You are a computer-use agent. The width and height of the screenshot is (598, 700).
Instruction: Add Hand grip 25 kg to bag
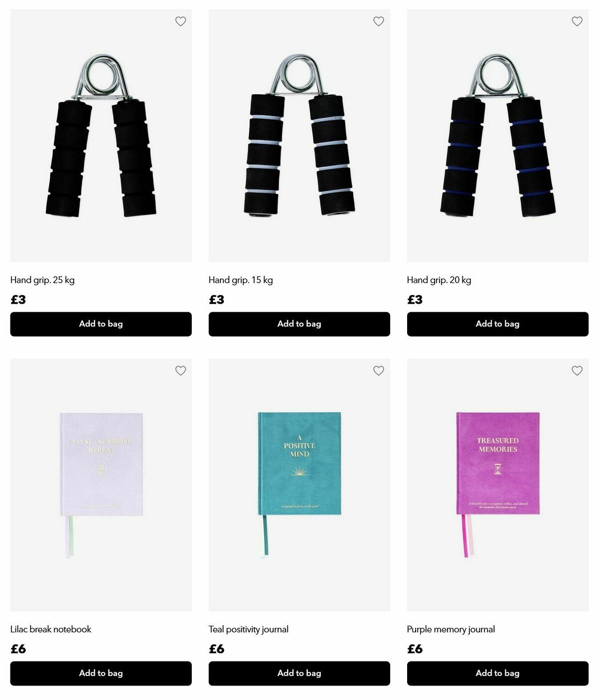(x=101, y=324)
